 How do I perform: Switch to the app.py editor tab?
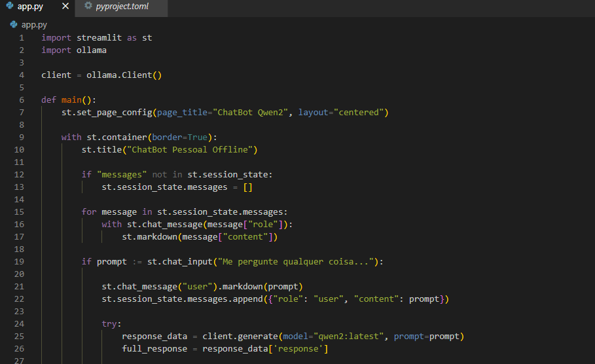point(31,7)
